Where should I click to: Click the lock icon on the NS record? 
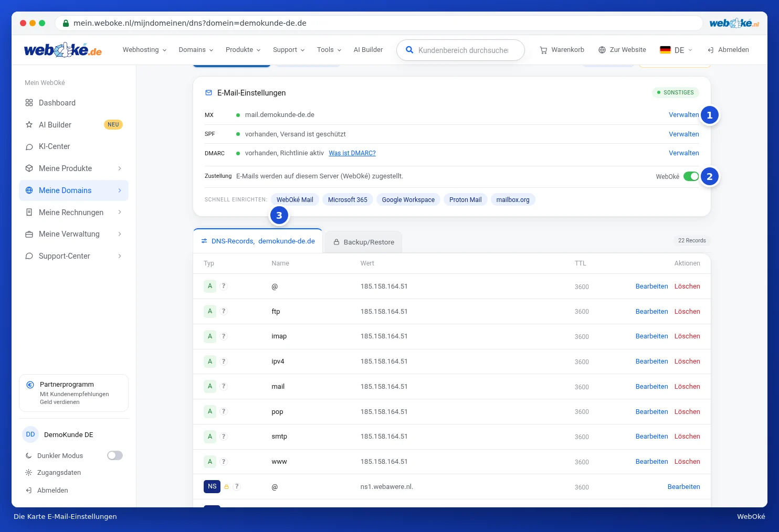pyautogui.click(x=226, y=487)
